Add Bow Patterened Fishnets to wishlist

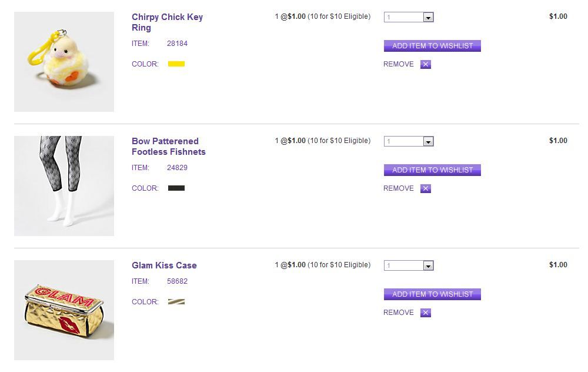432,170
